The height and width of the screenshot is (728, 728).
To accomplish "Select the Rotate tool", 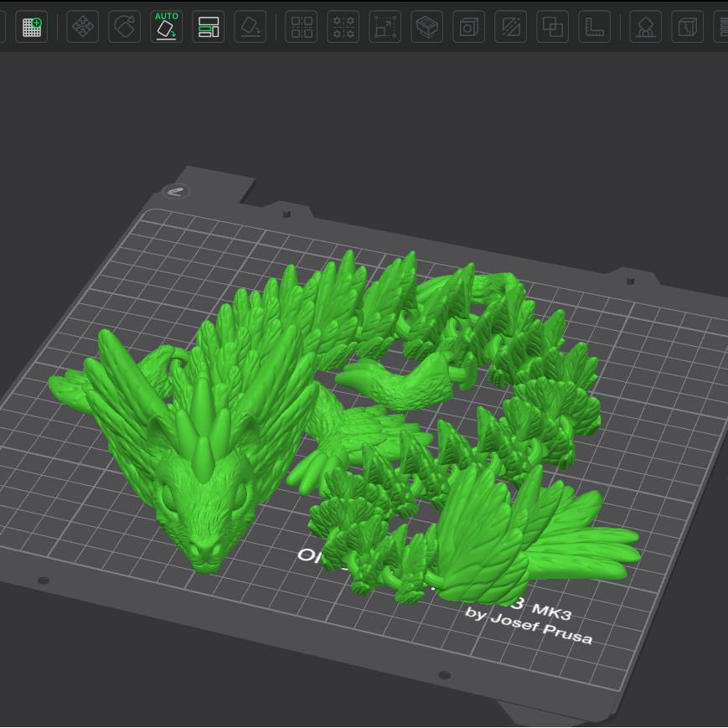I will 125,27.
